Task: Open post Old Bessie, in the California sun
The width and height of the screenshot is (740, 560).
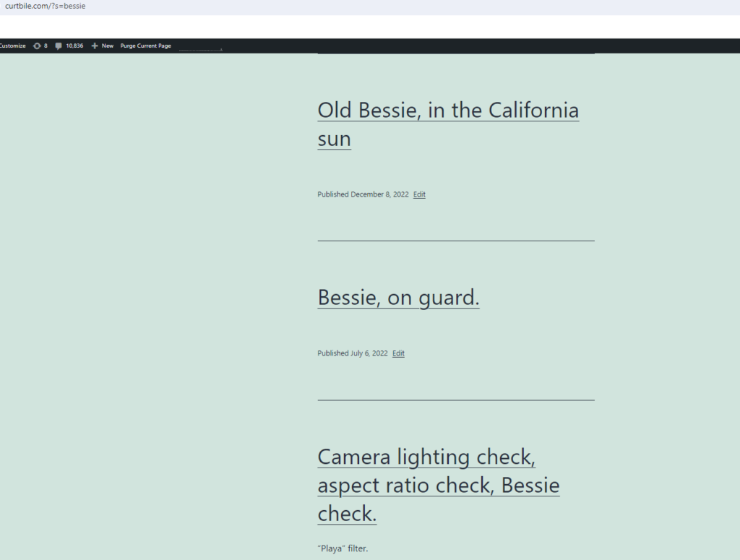Action: (x=448, y=124)
